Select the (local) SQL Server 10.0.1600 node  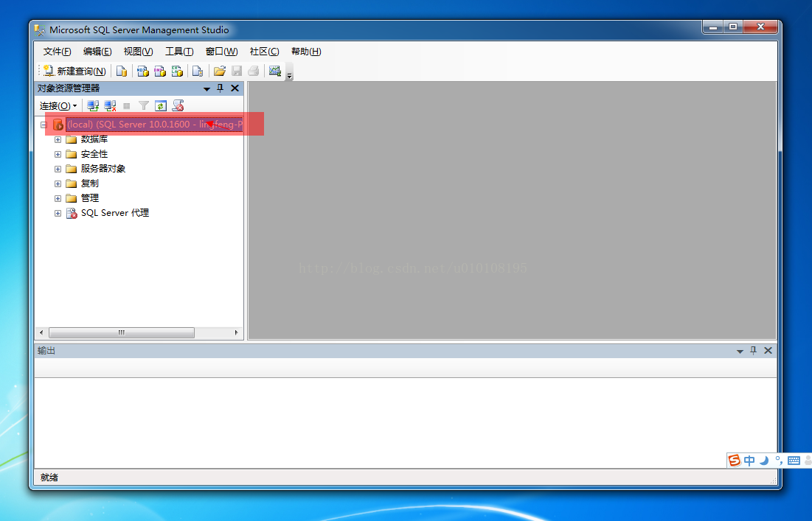[154, 125]
